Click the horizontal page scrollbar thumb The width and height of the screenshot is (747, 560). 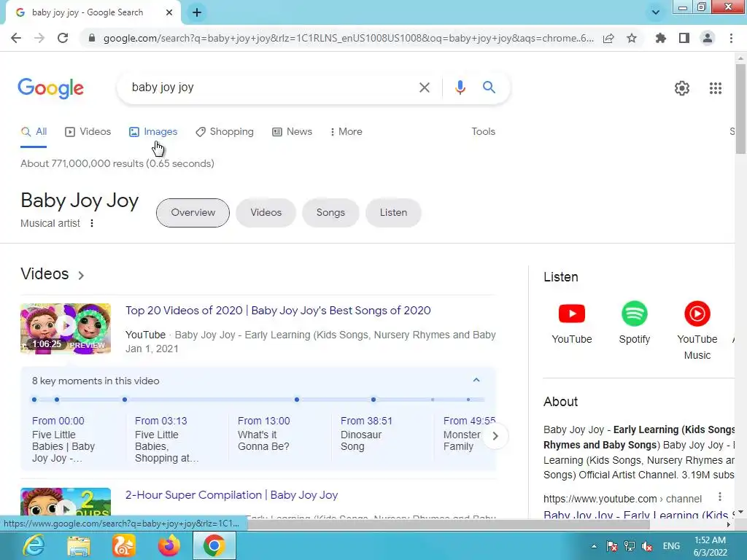448,524
